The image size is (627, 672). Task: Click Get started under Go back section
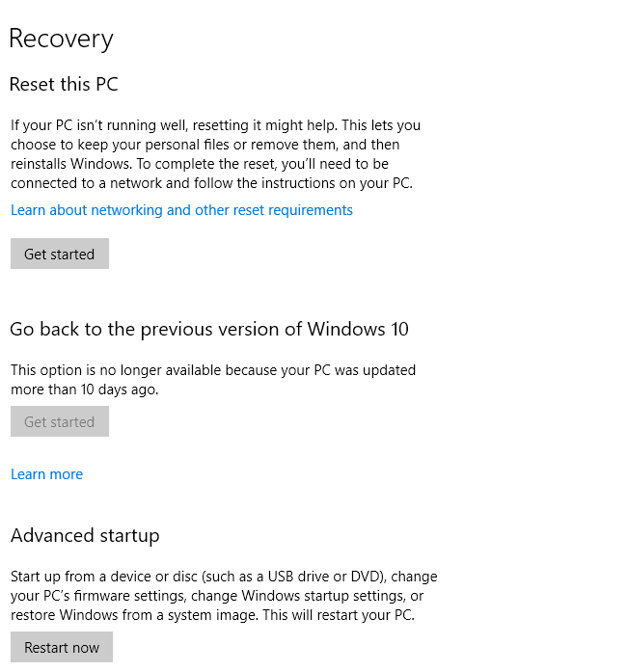coord(60,422)
